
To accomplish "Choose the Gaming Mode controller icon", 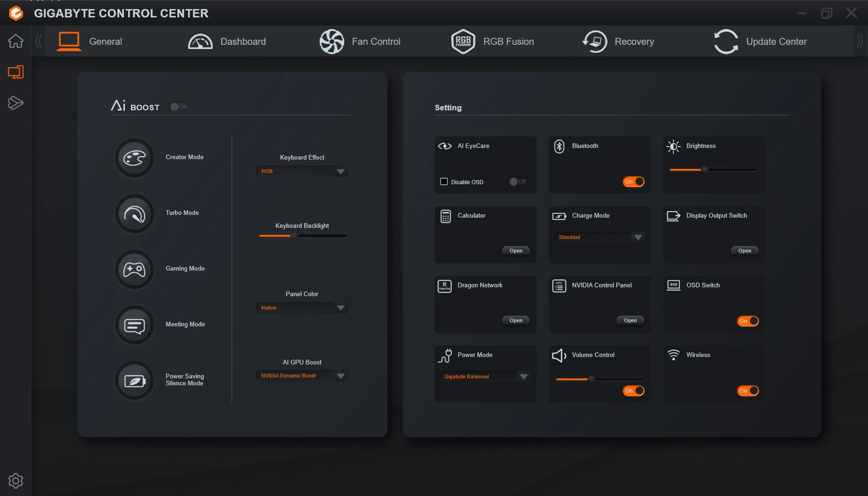I will click(134, 270).
